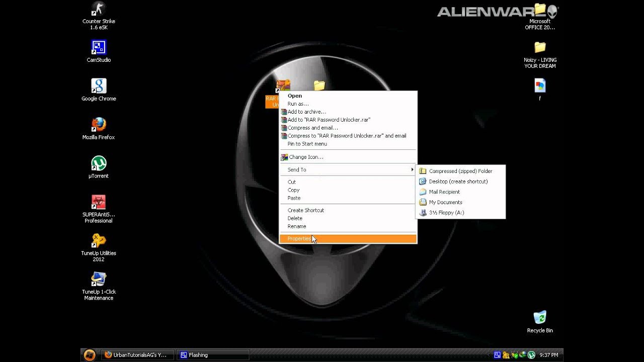Switch to Flashing CamStudio taskbar button
Viewport: 644px width, 362px height.
(x=213, y=355)
